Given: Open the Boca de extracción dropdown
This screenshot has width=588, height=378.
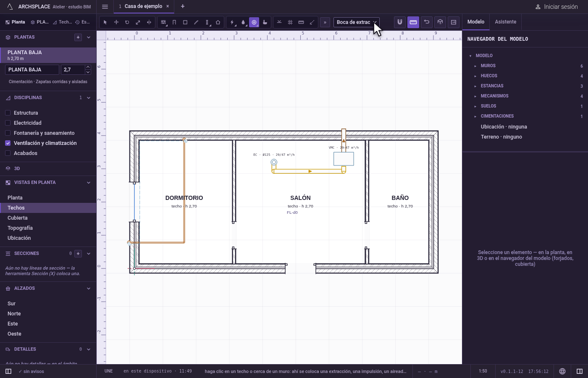Looking at the screenshot, I should click(x=357, y=22).
